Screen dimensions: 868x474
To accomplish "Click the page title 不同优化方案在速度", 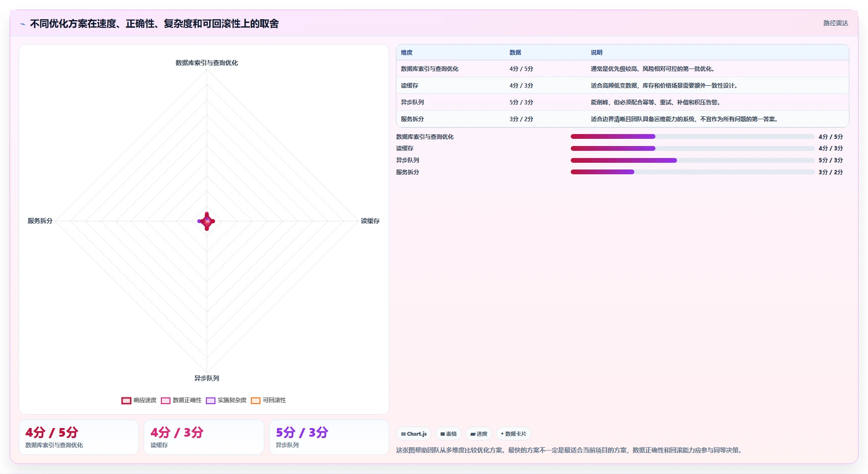I will 154,23.
